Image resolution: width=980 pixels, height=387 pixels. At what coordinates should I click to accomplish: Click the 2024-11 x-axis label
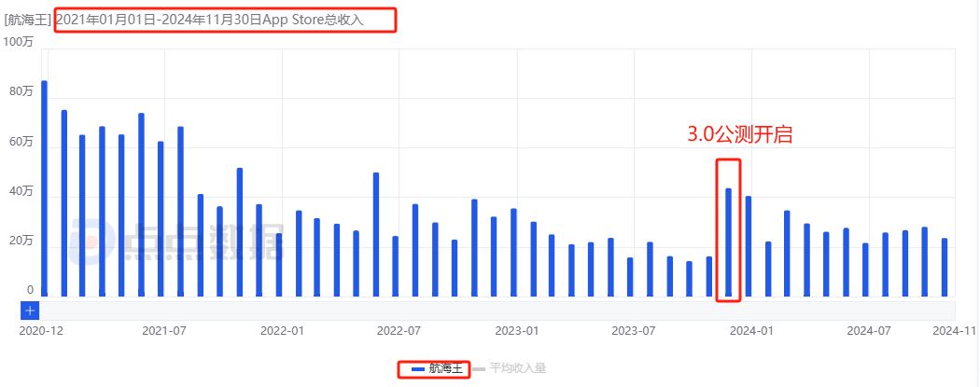coord(955,331)
